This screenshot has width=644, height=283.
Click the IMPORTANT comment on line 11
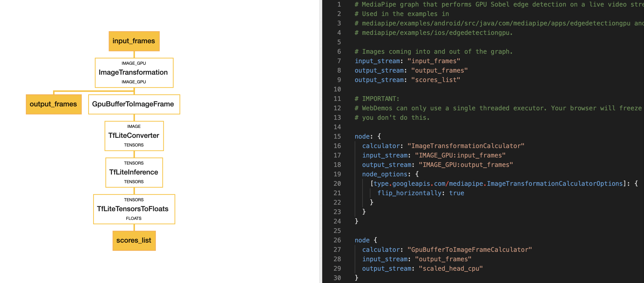click(x=377, y=99)
